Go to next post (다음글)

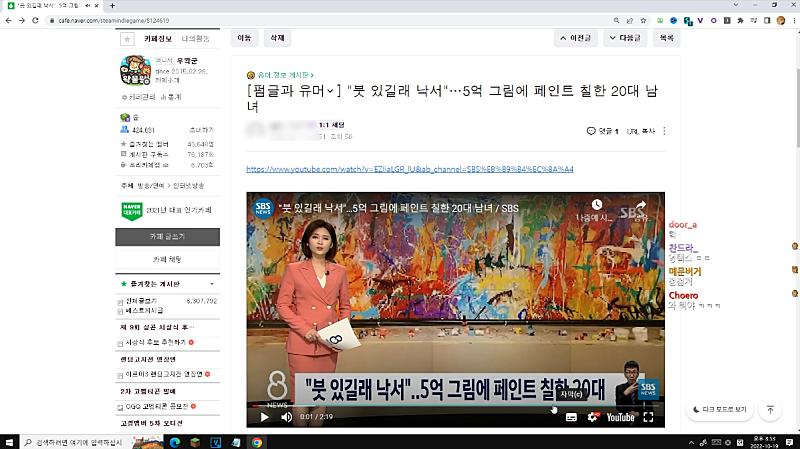pos(625,38)
